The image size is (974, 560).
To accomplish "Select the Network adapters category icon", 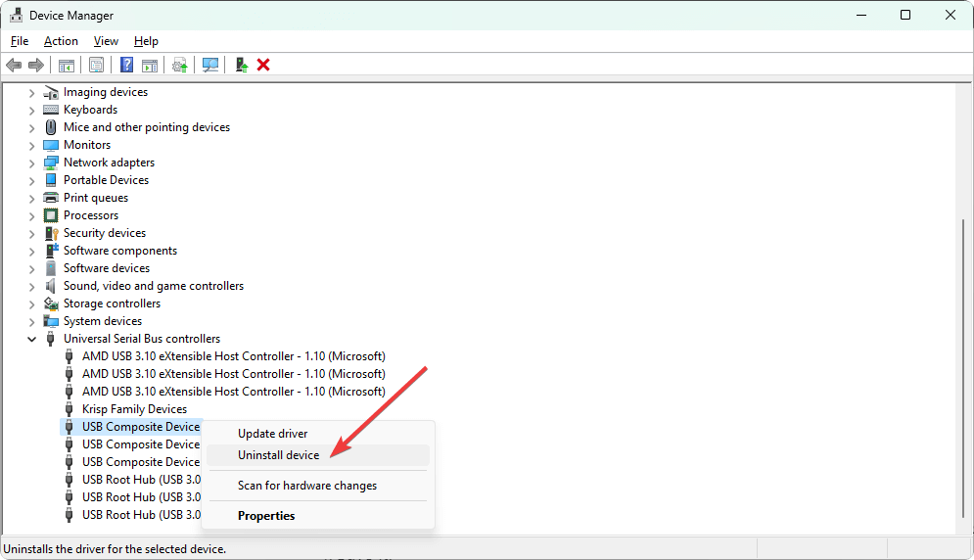I will tap(51, 163).
